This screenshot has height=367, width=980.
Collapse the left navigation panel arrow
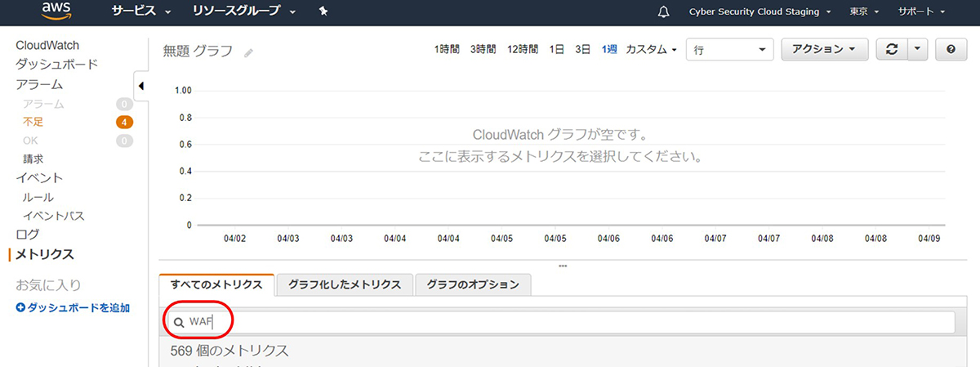140,86
